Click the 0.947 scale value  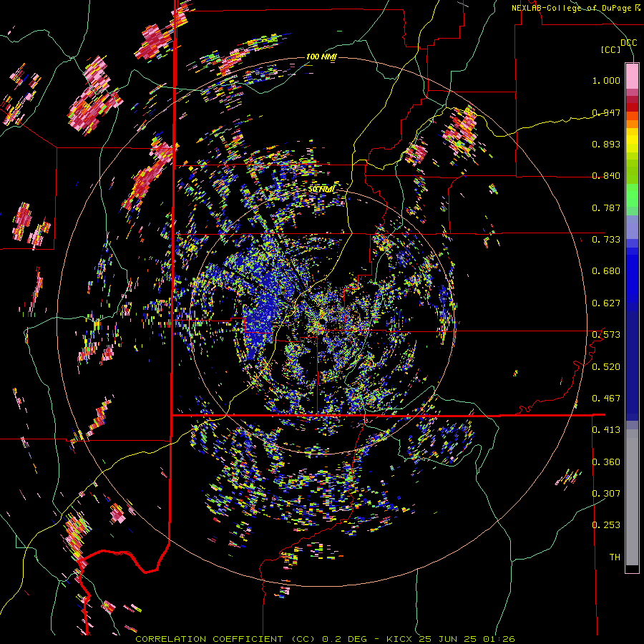(606, 112)
